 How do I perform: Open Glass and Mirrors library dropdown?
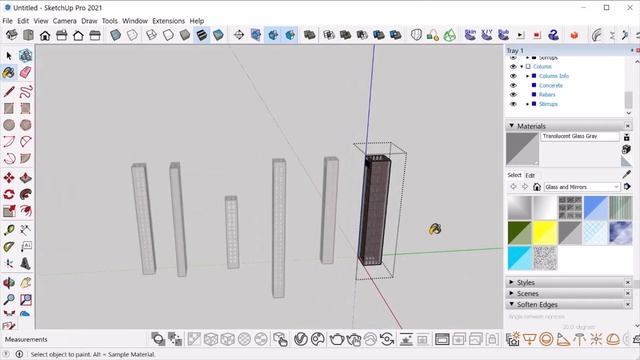582,187
